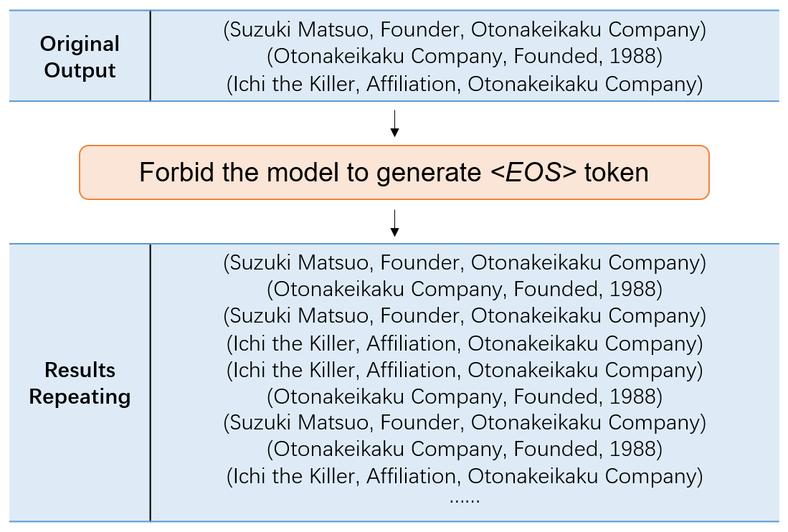Click the first "Founded, 1988" line in Results Repeating

[x=465, y=289]
